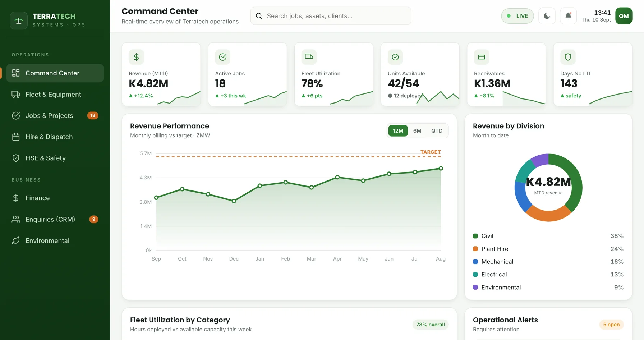Click the Terratech logo icon

click(19, 20)
